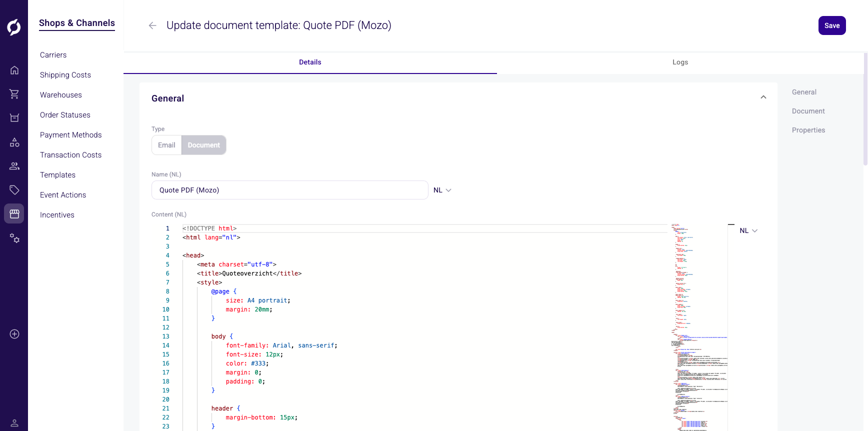Select the Document type option

(x=203, y=145)
